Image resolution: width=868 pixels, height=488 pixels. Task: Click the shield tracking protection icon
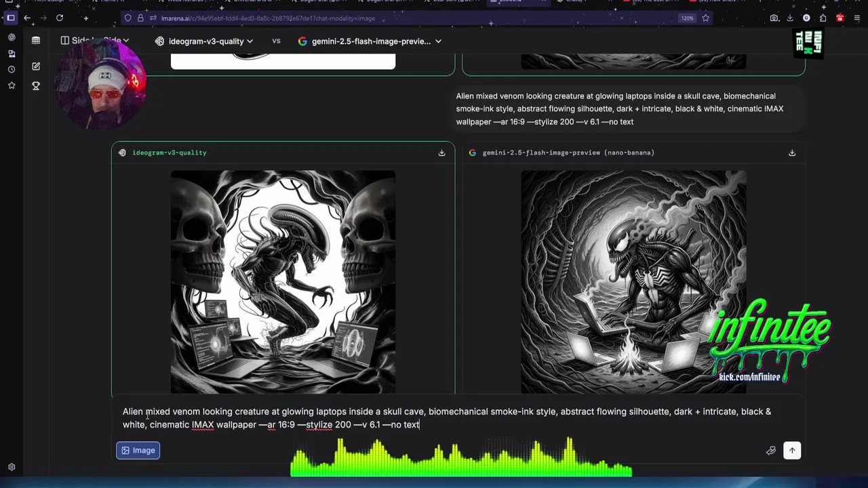pos(127,18)
